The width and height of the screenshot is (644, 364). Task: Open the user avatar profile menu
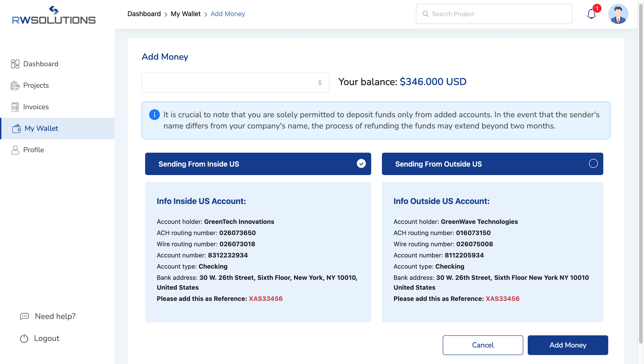[618, 14]
